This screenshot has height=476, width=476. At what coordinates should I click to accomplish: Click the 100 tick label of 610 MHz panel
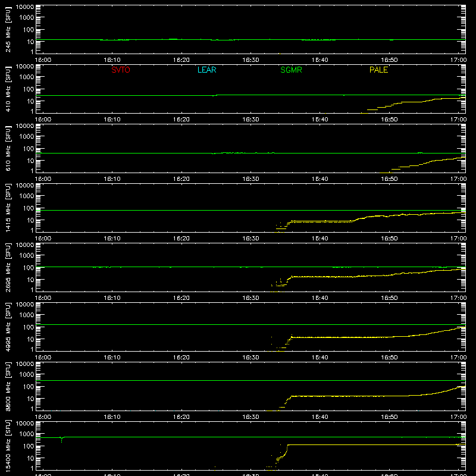pos(29,149)
